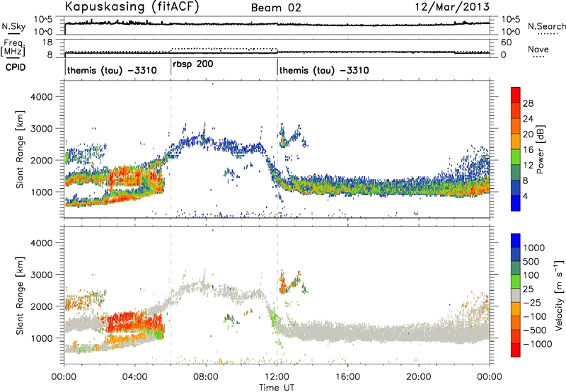The height and width of the screenshot is (392, 566).
Task: Click the '4' tick on the Power colorbar
Action: click(x=525, y=196)
